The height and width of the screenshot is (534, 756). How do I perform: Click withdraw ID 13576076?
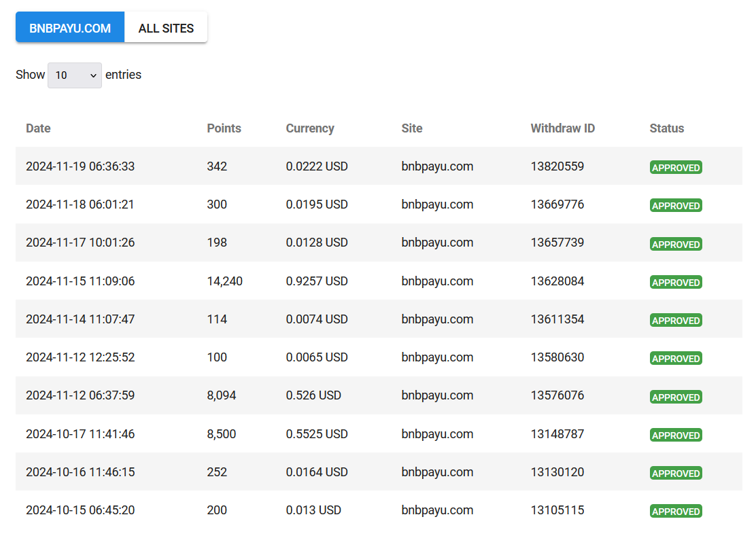(x=557, y=395)
